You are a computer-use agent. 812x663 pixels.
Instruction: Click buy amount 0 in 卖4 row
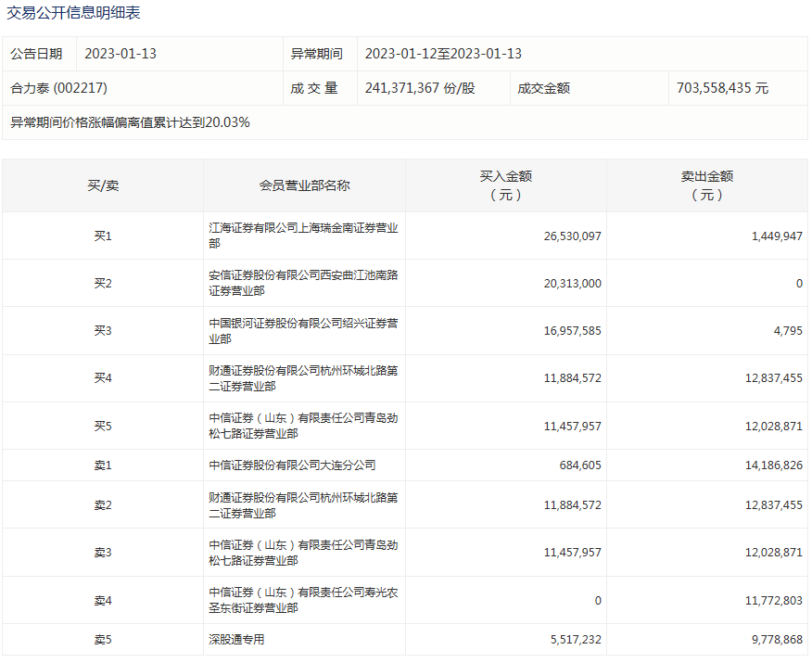tap(598, 600)
